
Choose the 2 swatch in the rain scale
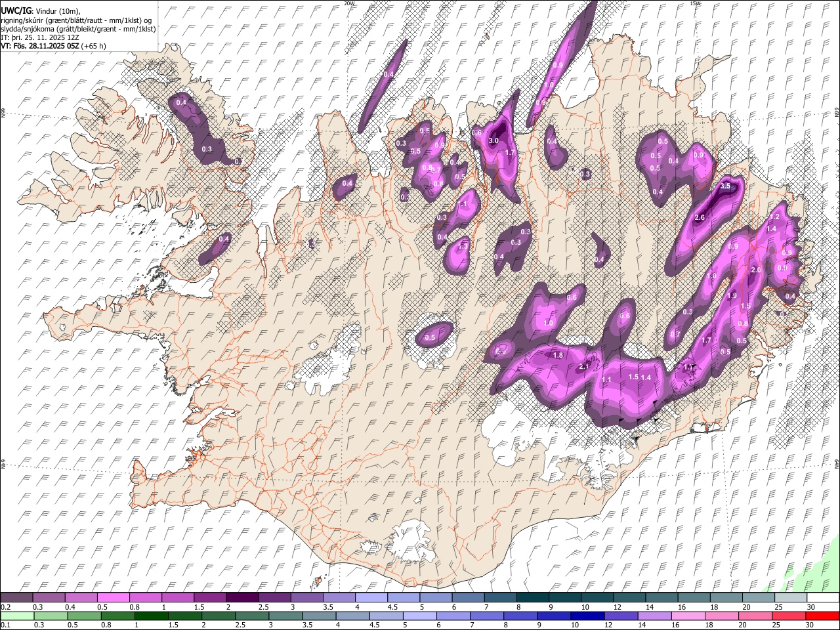[219, 616]
